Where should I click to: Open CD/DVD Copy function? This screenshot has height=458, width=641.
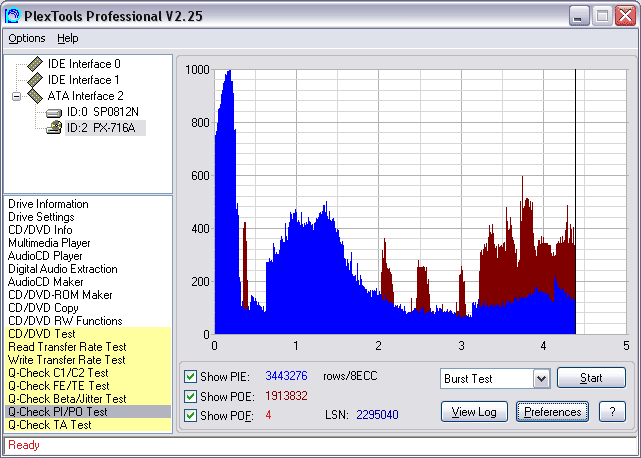[x=43, y=308]
